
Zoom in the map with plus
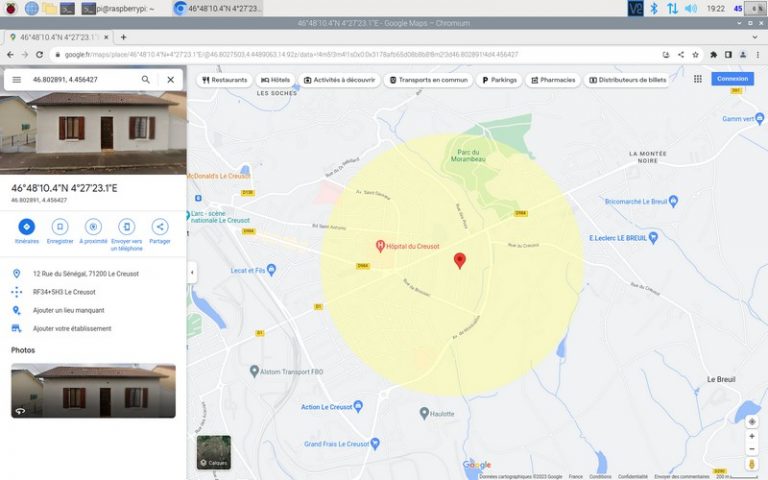pos(752,436)
